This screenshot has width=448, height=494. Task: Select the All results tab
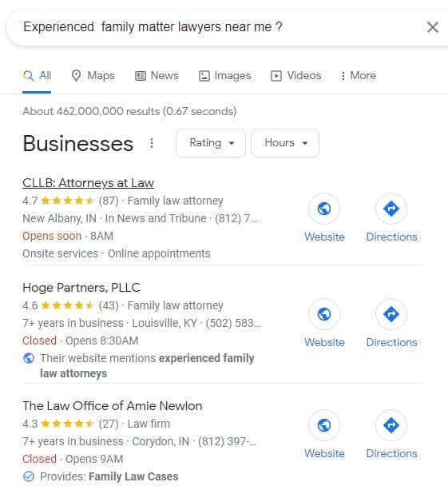coord(37,76)
